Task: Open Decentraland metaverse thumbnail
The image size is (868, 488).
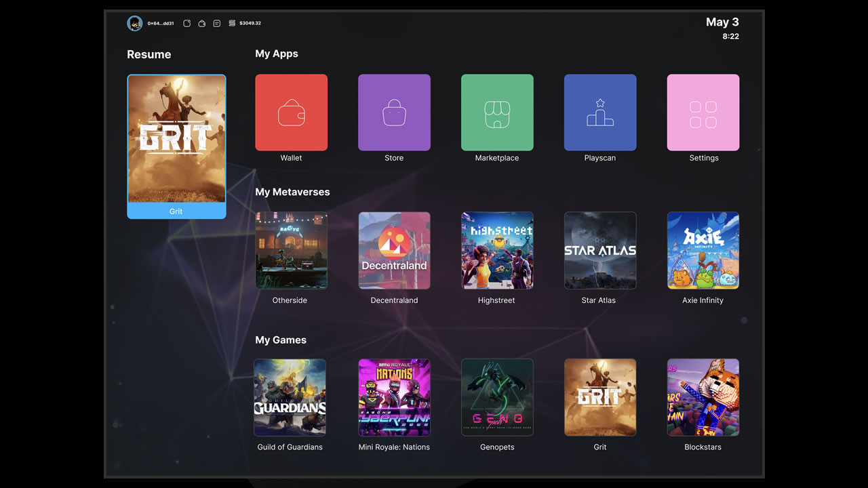Action: coord(394,251)
